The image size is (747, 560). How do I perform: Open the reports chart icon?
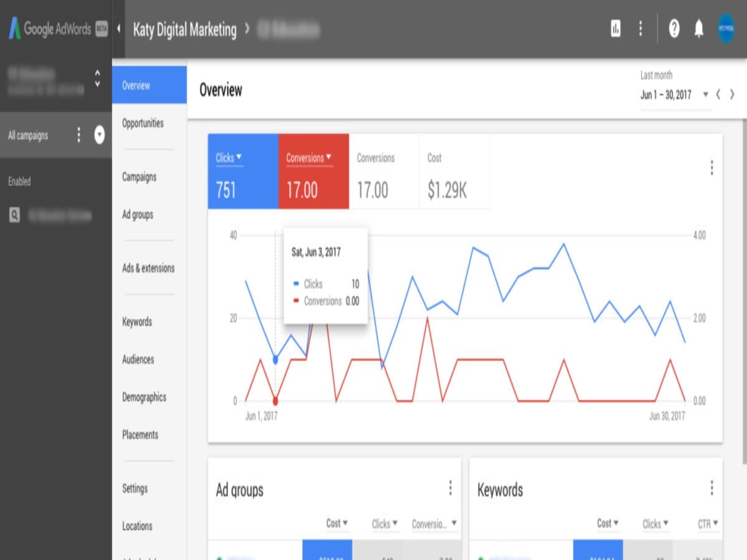point(616,28)
